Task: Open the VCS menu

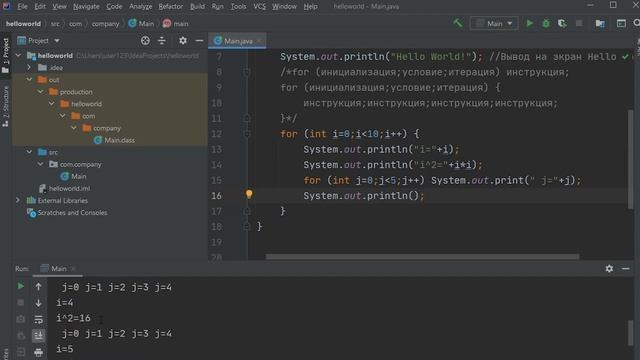Action: [x=259, y=6]
